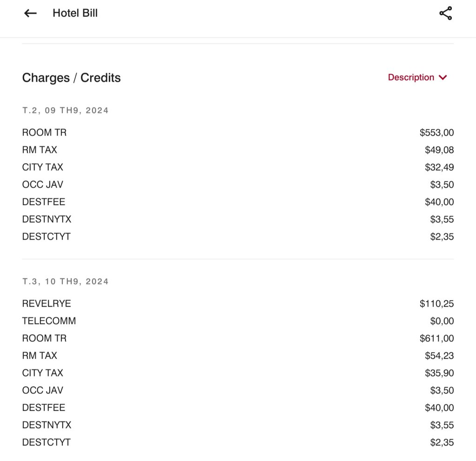The height and width of the screenshot is (461, 476).
Task: Tap the back arrow icon
Action: point(30,13)
